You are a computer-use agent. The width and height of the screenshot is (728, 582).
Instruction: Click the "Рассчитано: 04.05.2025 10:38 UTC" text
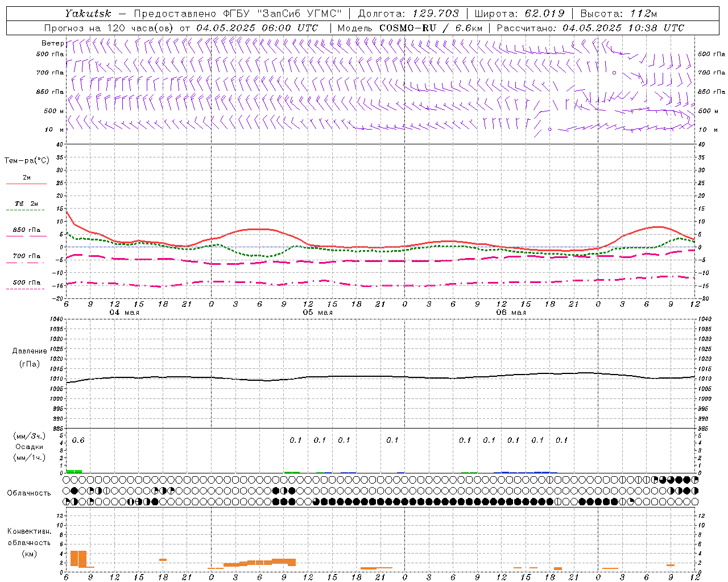(x=590, y=28)
